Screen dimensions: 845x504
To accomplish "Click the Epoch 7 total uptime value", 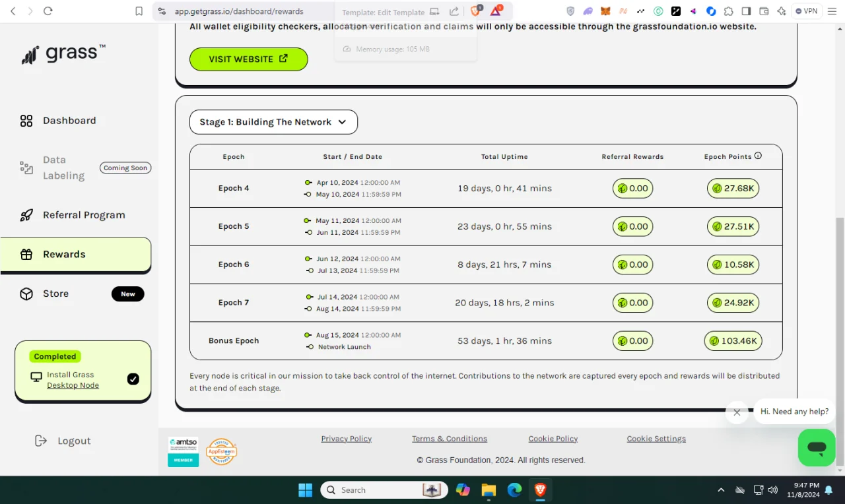I will [504, 303].
